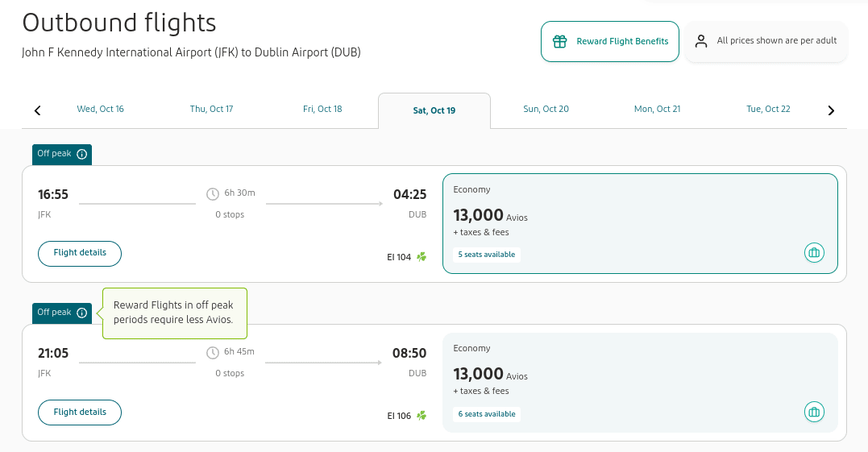Click the JFK to Dublin Airport route subtitle
Screen dimensions: 868x452
[191, 52]
